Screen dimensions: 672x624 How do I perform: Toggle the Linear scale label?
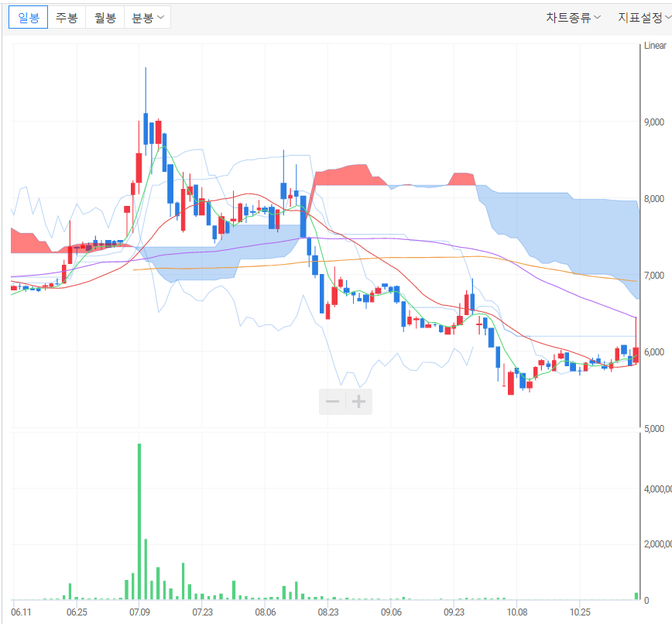pyautogui.click(x=655, y=46)
